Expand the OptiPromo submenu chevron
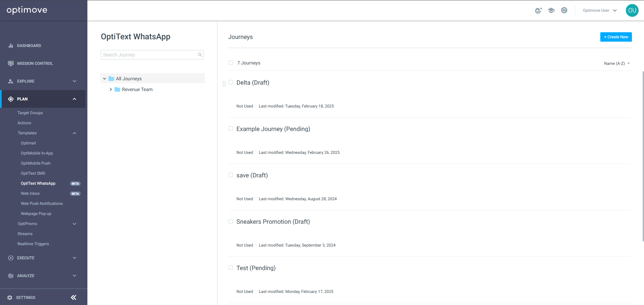Screen dimensions: 644x305 pyautogui.click(x=75, y=224)
